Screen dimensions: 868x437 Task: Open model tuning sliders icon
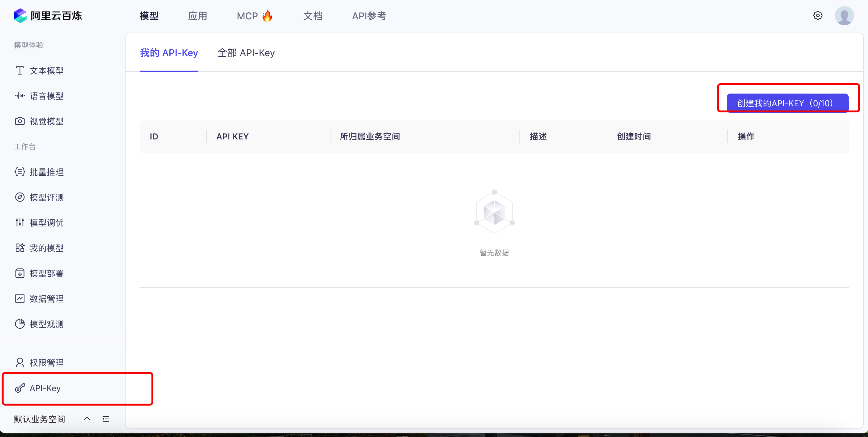pos(20,222)
